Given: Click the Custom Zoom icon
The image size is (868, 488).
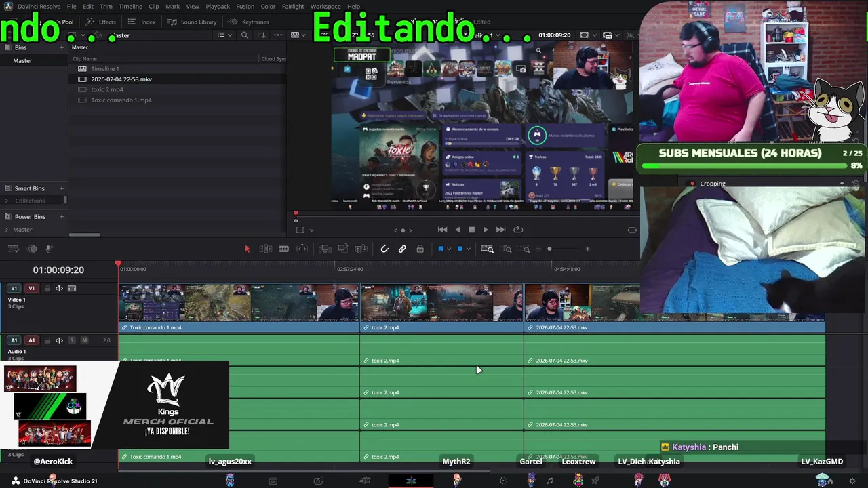Looking at the screenshot, I should click(x=526, y=249).
